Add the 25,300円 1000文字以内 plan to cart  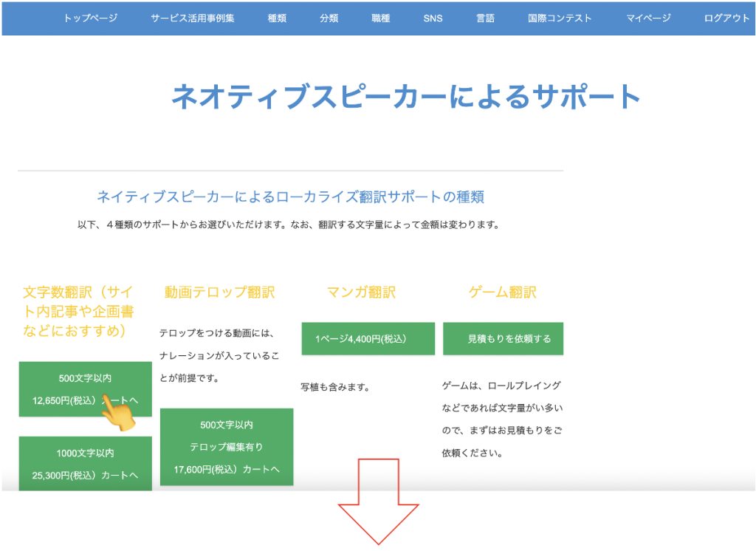point(85,464)
